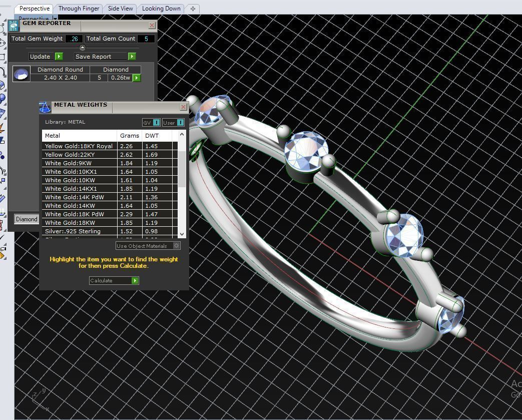This screenshot has height=420, width=522.
Task: Click the green arrow beside Calculate
Action: [135, 280]
